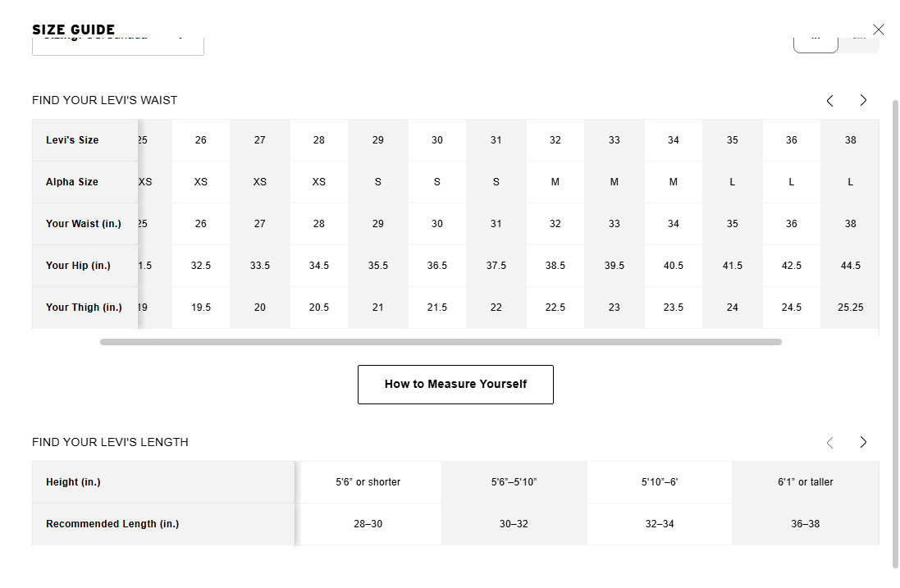Click Levi's Size row value 38
The width and height of the screenshot is (900, 588).
pyautogui.click(x=851, y=140)
